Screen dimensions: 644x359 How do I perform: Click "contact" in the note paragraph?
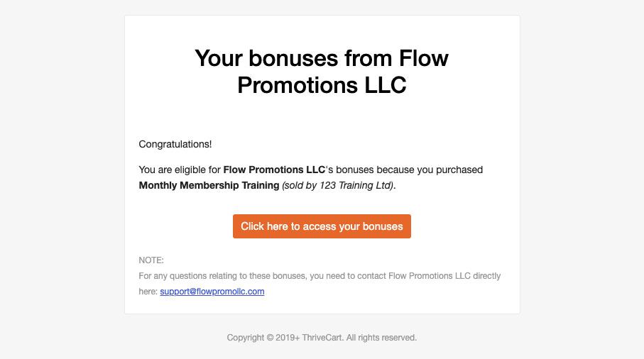(371, 276)
